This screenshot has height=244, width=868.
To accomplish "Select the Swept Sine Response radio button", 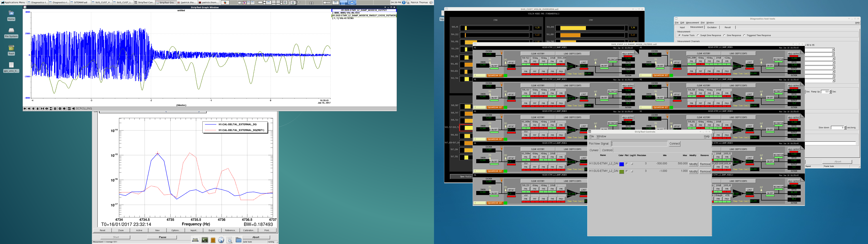I will [698, 35].
